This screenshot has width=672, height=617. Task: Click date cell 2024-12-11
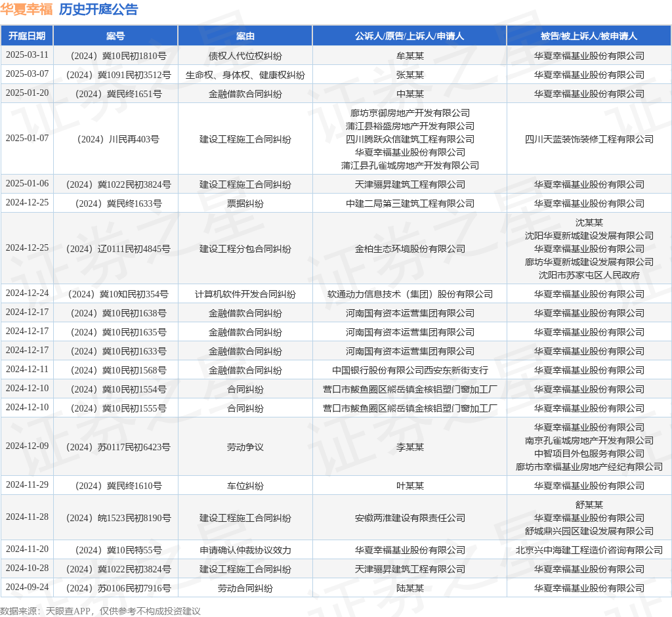27,370
